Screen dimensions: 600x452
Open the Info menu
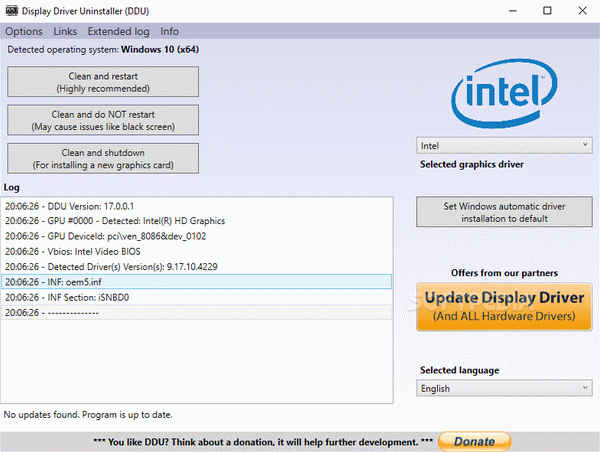(x=170, y=31)
